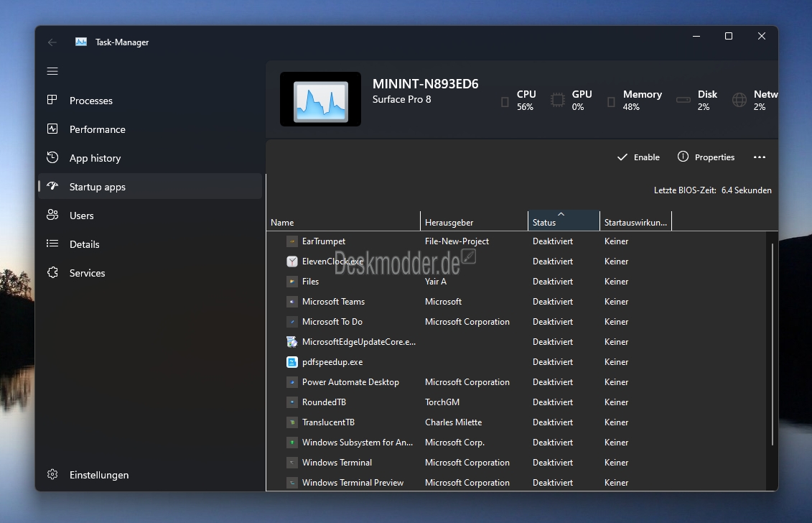Click the vertical scrollbar of startup list

click(772, 344)
